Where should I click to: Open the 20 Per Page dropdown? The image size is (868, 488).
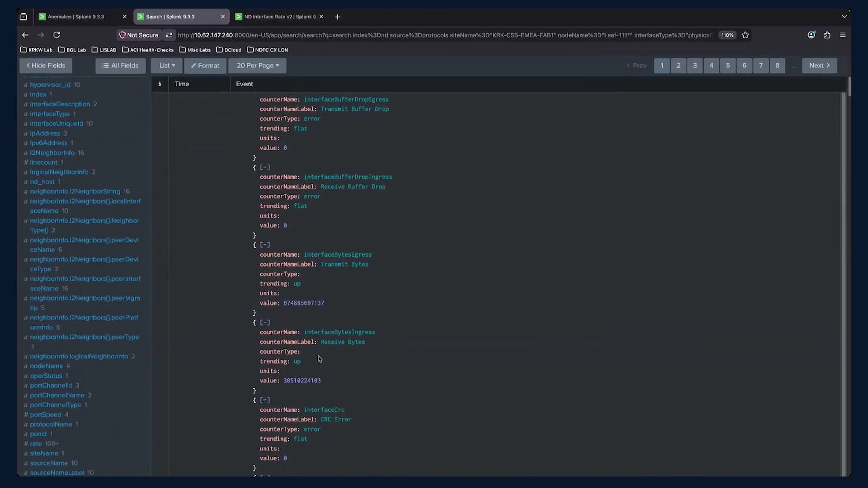257,66
